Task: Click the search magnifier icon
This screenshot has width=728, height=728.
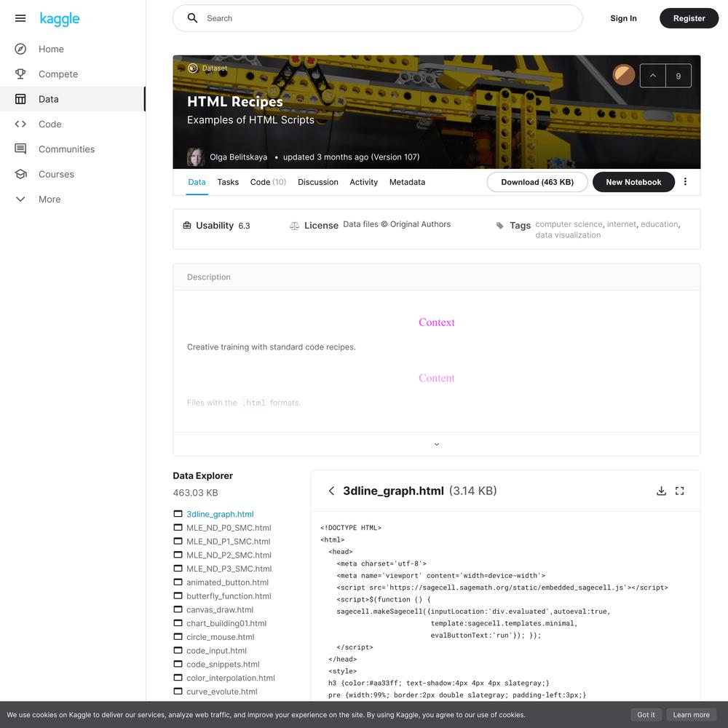Action: click(193, 18)
